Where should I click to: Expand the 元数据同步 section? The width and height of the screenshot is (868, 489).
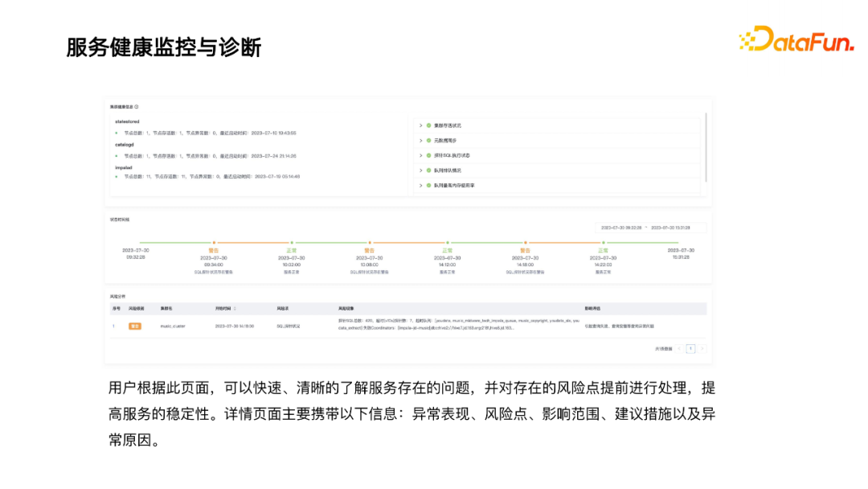[x=419, y=140]
